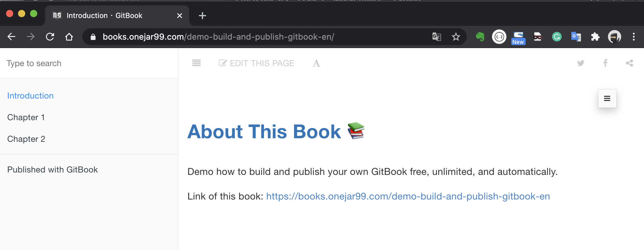Screen dimensions: 644x250
Task: Select Chapter 2 in the sidebar
Action: click(26, 139)
